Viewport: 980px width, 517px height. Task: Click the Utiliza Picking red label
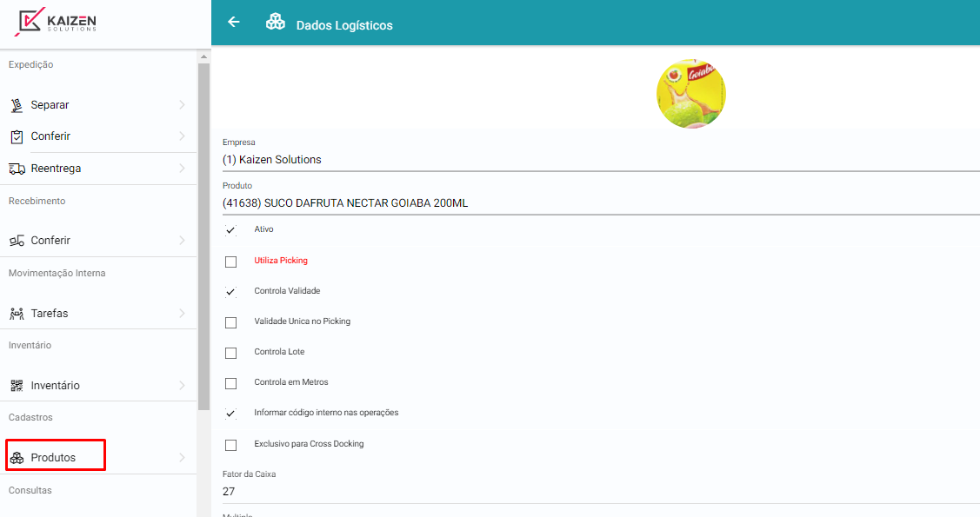[281, 261]
